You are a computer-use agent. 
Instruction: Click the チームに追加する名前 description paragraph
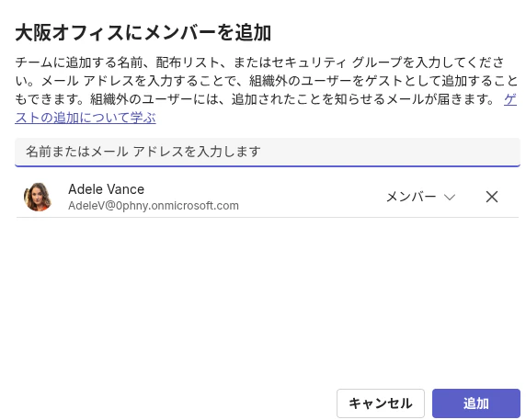[x=267, y=90]
